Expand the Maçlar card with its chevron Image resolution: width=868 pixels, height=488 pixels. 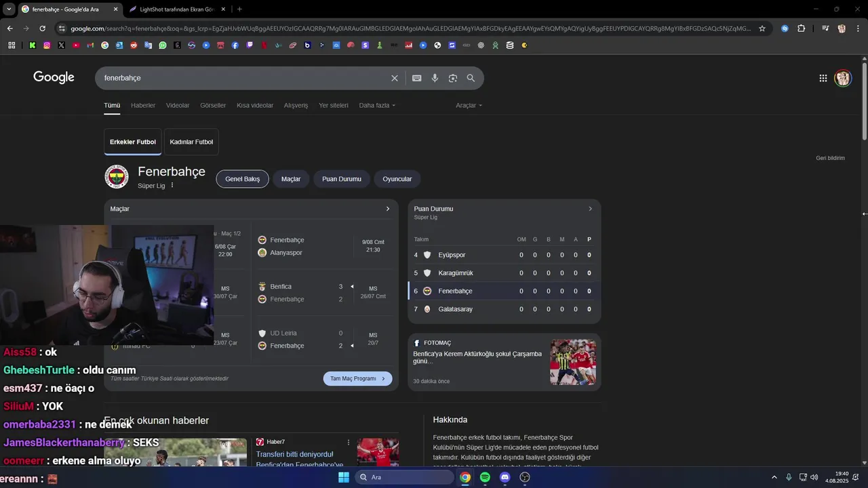click(388, 209)
